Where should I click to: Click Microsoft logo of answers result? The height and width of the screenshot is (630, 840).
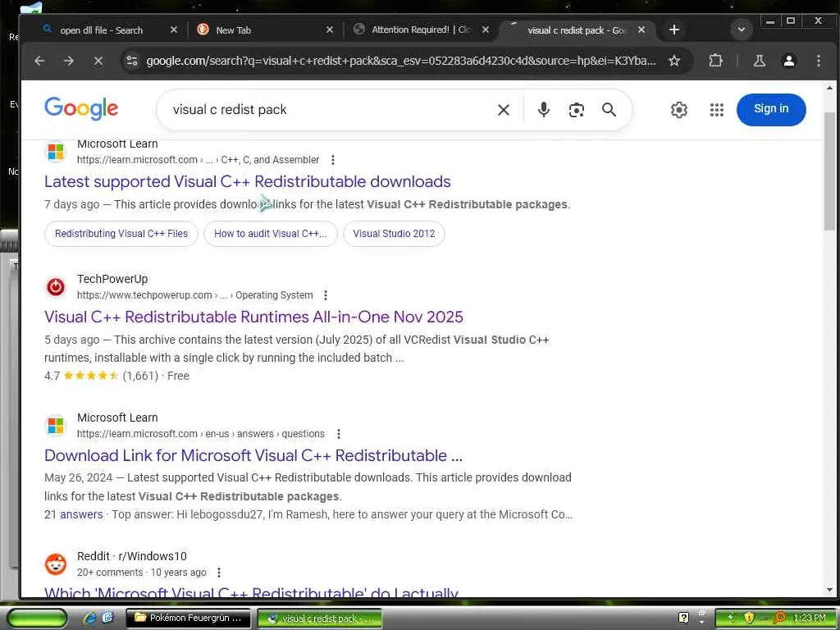click(56, 426)
